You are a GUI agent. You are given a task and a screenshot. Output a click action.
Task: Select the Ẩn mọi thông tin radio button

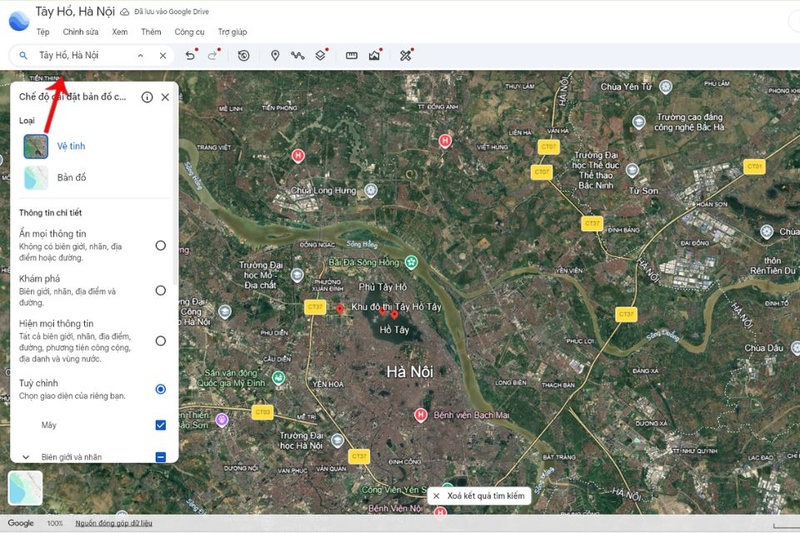tap(161, 245)
